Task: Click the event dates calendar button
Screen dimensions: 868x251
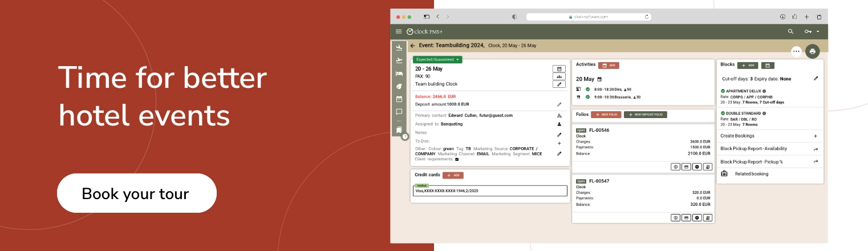Action: [559, 69]
